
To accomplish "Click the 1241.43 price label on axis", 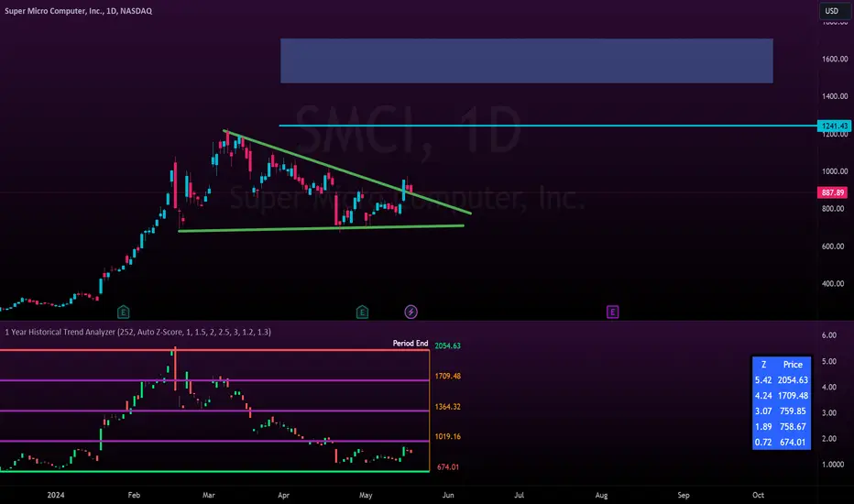I will pyautogui.click(x=835, y=126).
